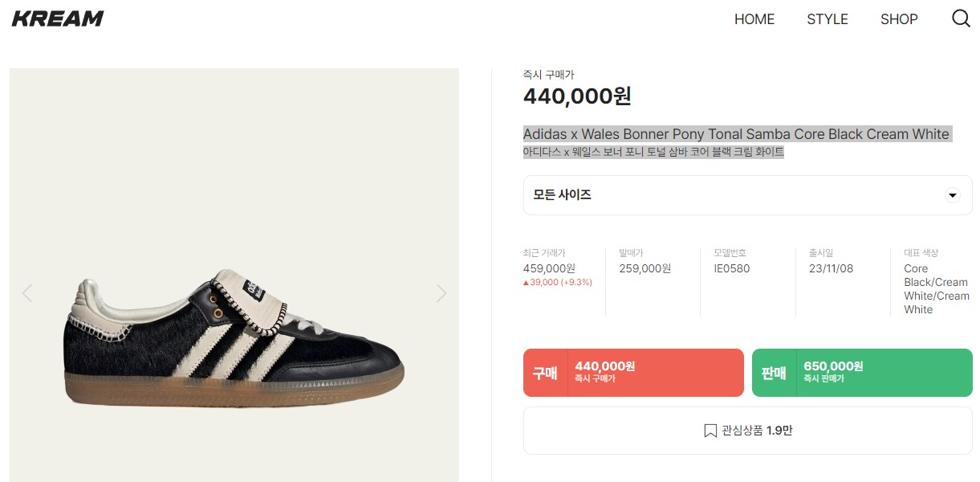Open the STYLE menu item

tap(828, 19)
